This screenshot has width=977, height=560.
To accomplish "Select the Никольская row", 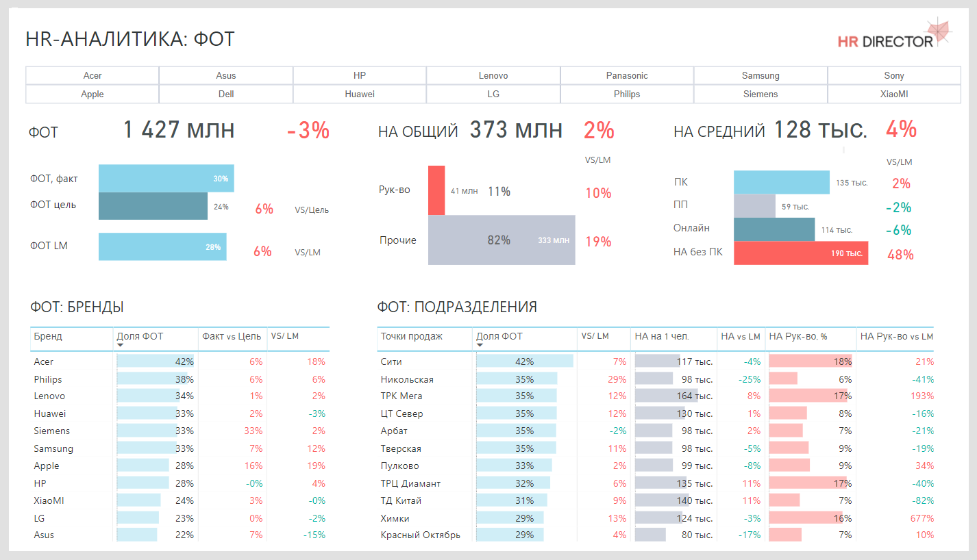I will point(656,379).
